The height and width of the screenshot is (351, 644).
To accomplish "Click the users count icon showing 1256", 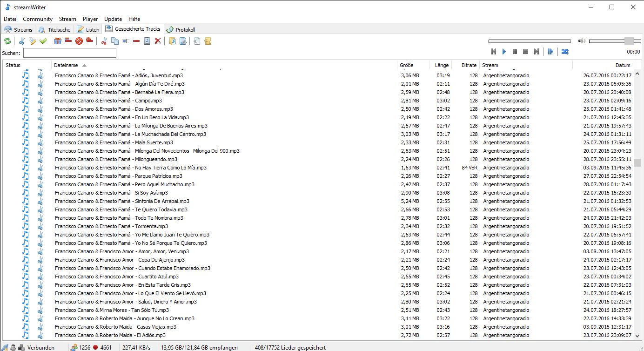I will (74, 347).
